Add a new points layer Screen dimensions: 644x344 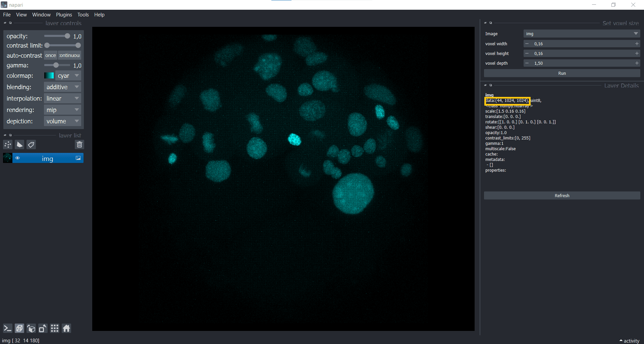(x=8, y=145)
